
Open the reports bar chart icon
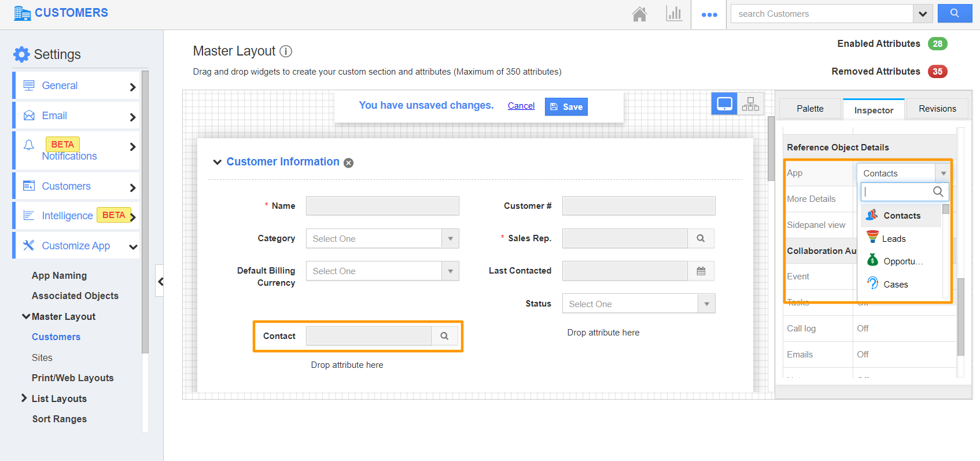[674, 13]
